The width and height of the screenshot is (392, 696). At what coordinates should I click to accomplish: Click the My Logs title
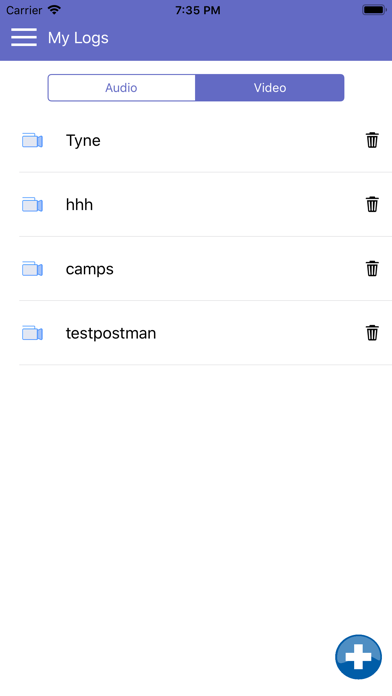point(78,38)
